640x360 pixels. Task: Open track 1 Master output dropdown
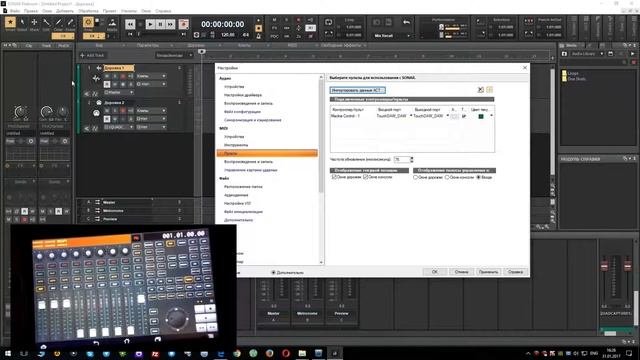click(119, 93)
